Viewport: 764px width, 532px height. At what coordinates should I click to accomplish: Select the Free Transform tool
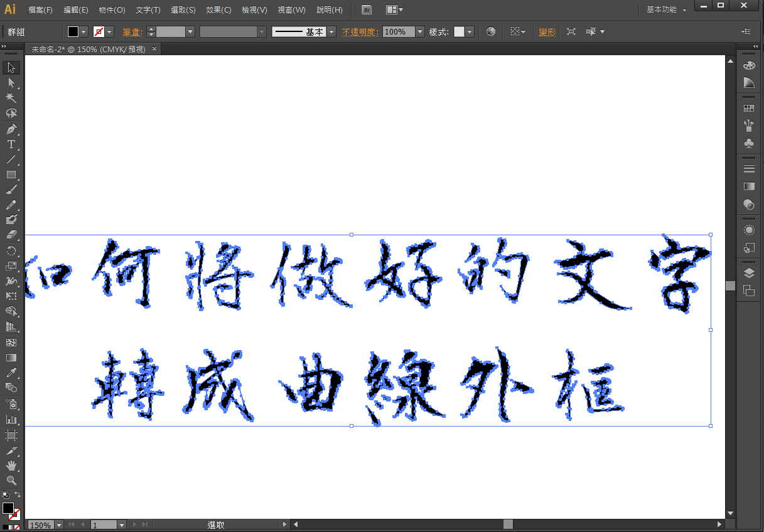tap(11, 296)
